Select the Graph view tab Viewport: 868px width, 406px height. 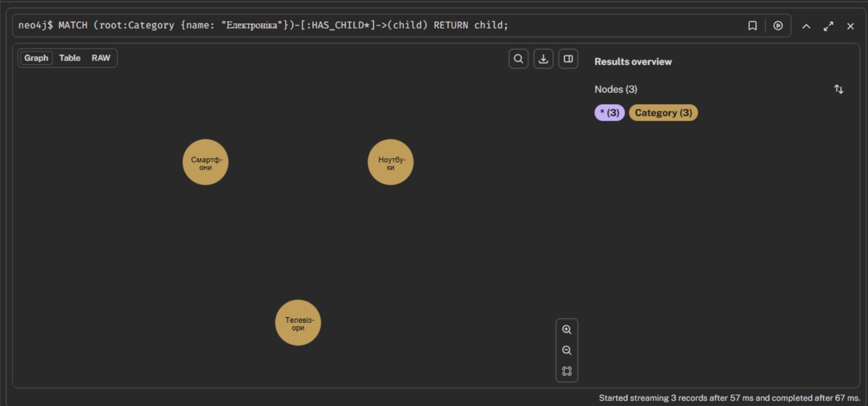[x=36, y=58]
